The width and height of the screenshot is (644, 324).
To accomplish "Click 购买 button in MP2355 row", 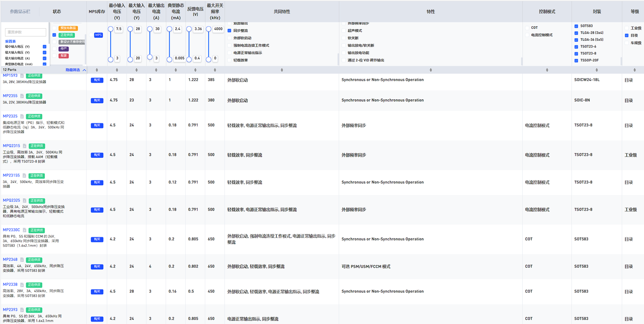I will (x=97, y=100).
